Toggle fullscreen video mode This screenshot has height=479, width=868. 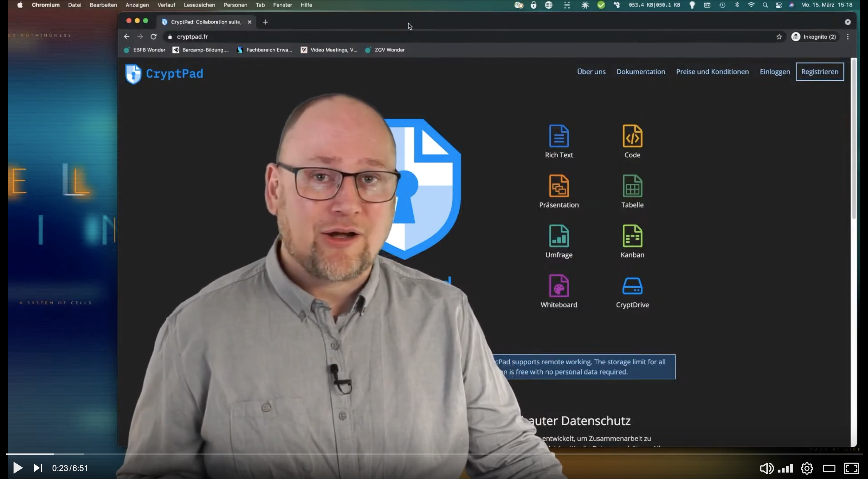[x=851, y=468]
